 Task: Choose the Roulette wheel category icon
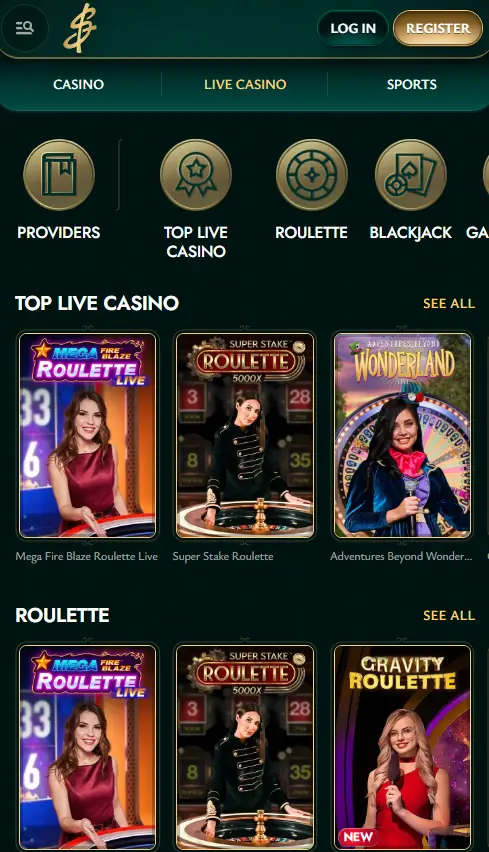tap(311, 175)
